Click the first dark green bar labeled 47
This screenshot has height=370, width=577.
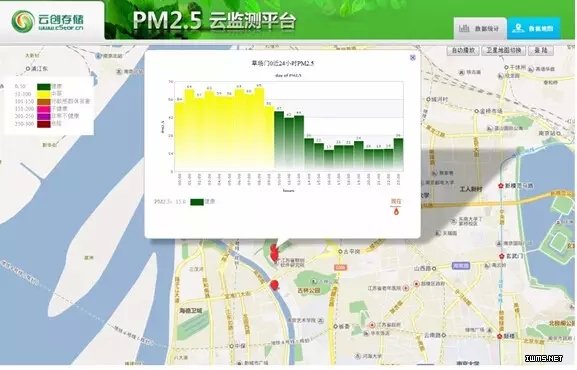point(279,140)
